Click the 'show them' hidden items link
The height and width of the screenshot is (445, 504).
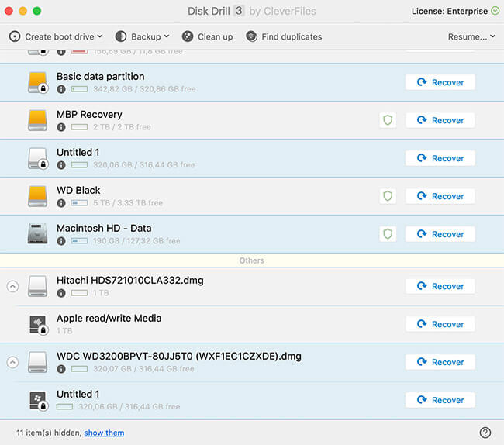[104, 433]
